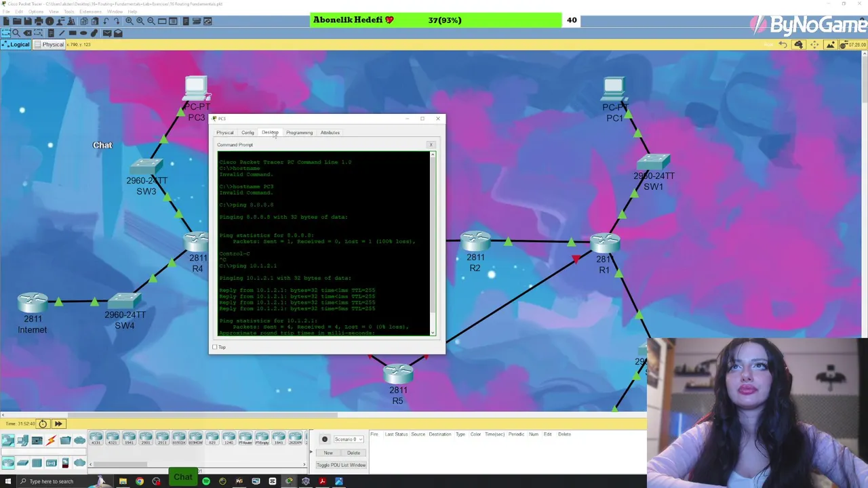The height and width of the screenshot is (488, 868).
Task: Click the Command Prompt vertical scrollbar
Action: pyautogui.click(x=433, y=243)
